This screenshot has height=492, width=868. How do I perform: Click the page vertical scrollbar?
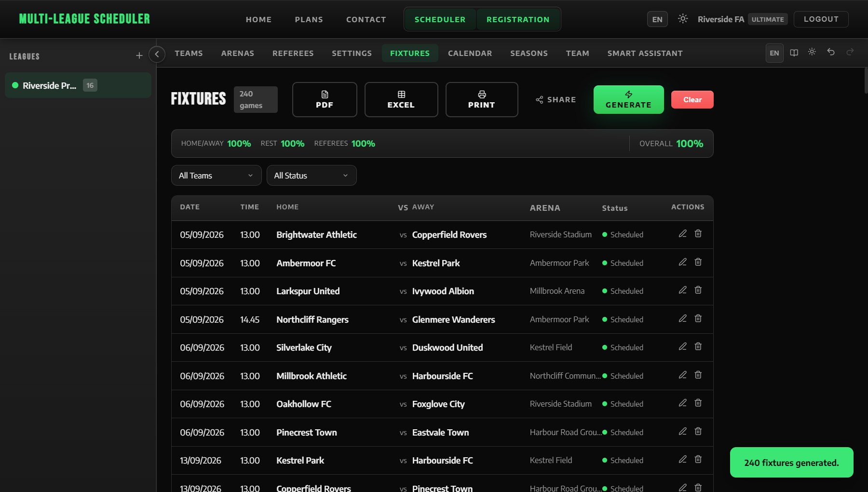[866, 81]
